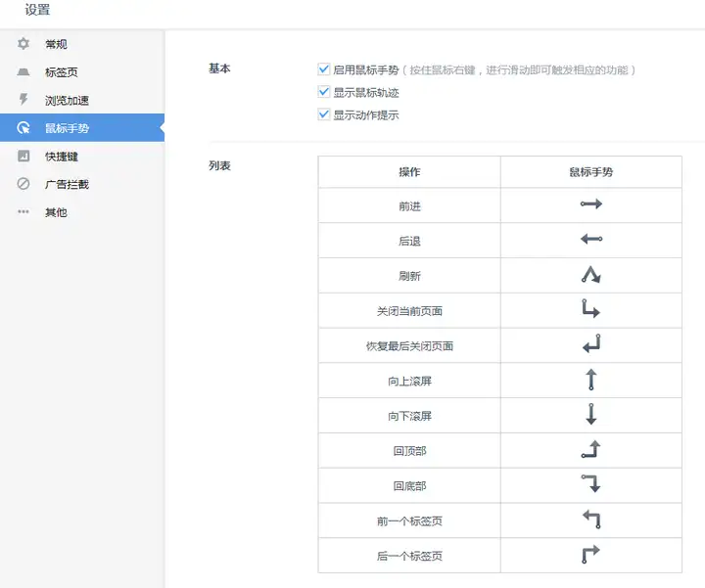Click the up arrow gesture for 向上滚屏
Screen dimensions: 705x588
click(590, 380)
